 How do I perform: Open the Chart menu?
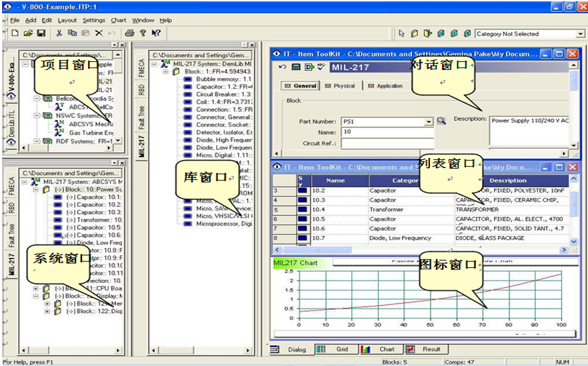click(x=118, y=21)
